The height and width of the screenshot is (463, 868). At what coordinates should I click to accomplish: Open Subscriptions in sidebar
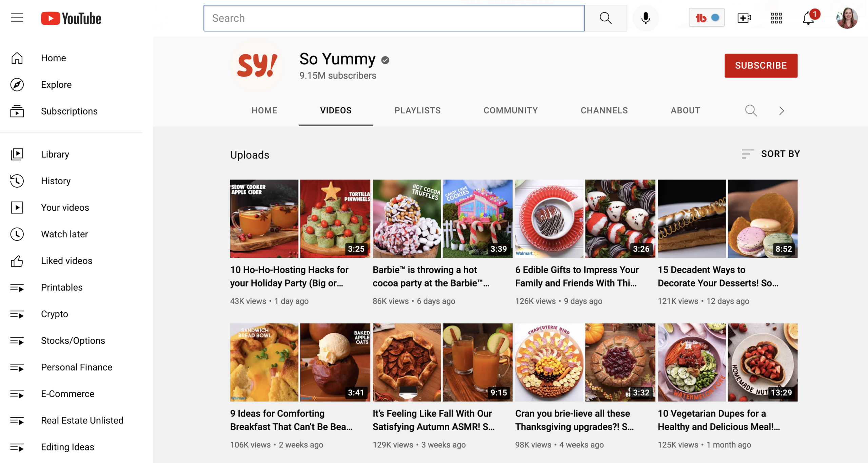coord(71,111)
